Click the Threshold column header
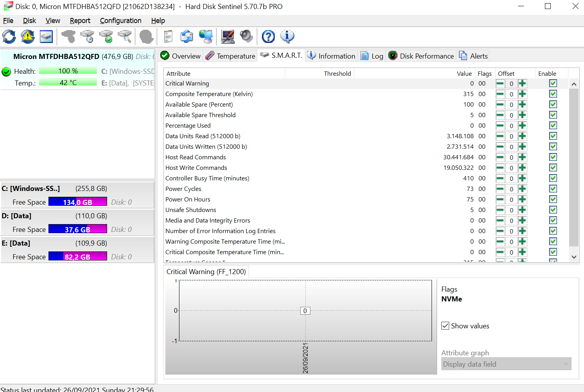The width and height of the screenshot is (584, 392). 319,73
